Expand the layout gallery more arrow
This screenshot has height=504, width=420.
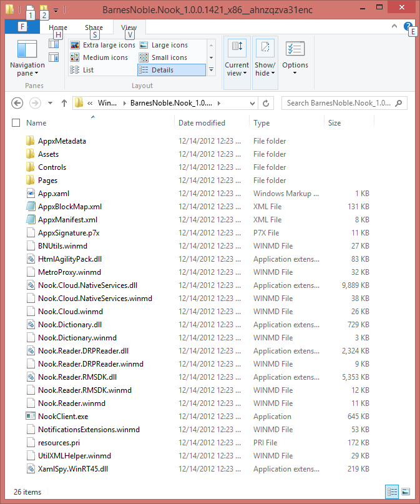(212, 70)
